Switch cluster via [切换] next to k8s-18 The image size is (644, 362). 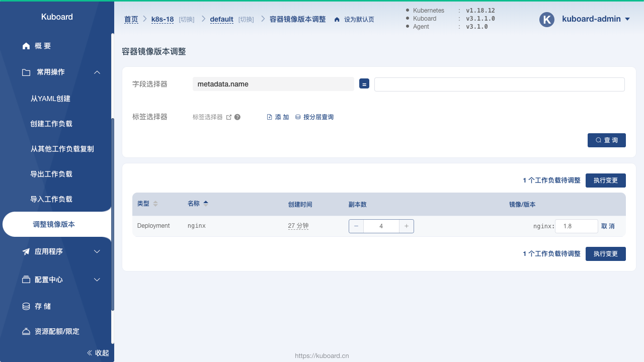point(187,19)
